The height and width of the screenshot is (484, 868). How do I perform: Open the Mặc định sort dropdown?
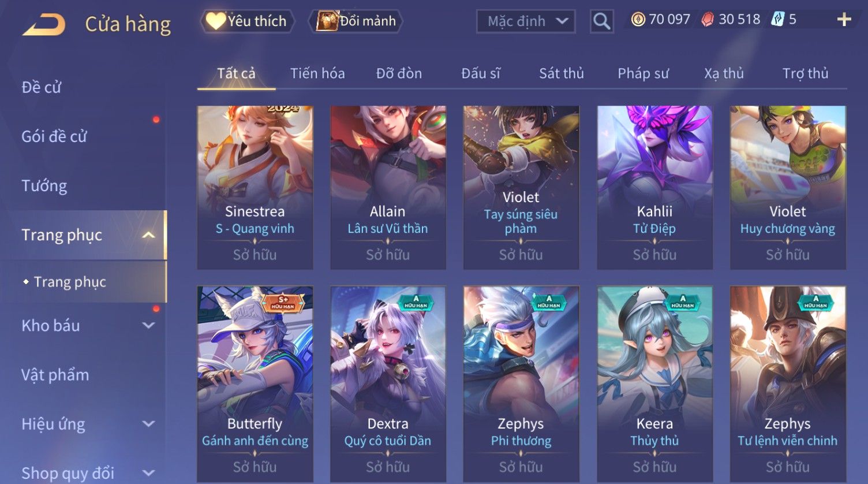[526, 21]
